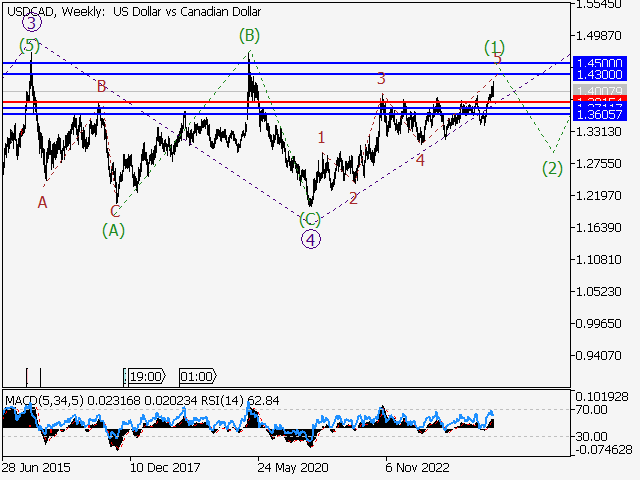Select the 10 Dec 2017 date label
The width and height of the screenshot is (640, 480).
point(165,466)
